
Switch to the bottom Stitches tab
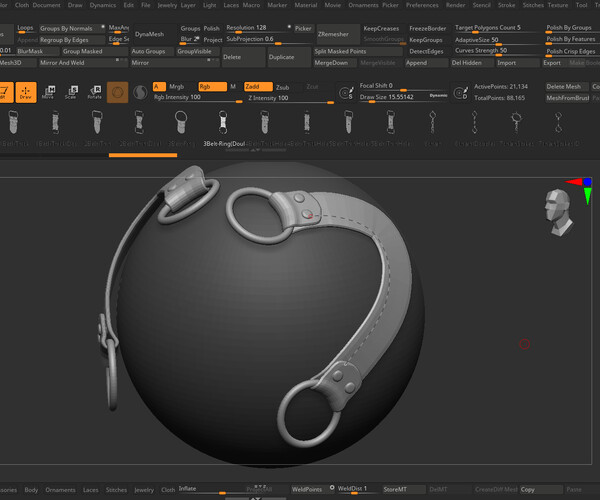click(116, 490)
